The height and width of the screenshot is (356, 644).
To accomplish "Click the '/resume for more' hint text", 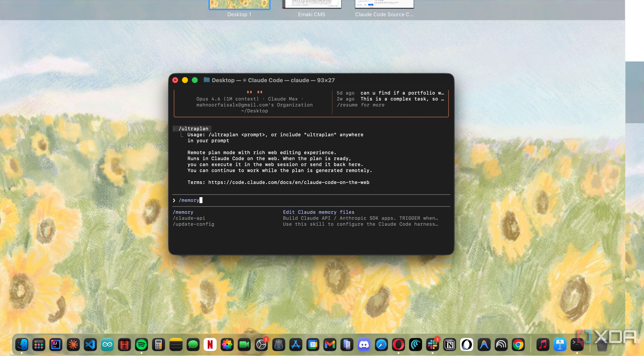I will pyautogui.click(x=361, y=105).
